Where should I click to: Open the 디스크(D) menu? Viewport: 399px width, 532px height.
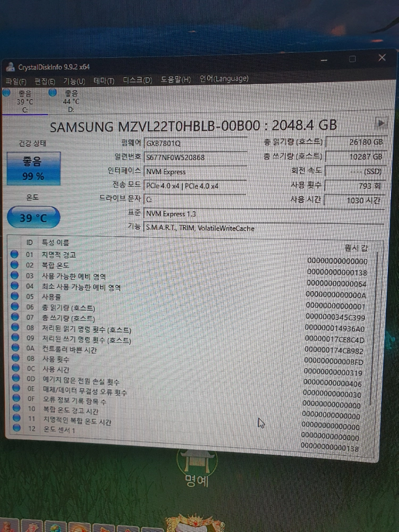(137, 80)
